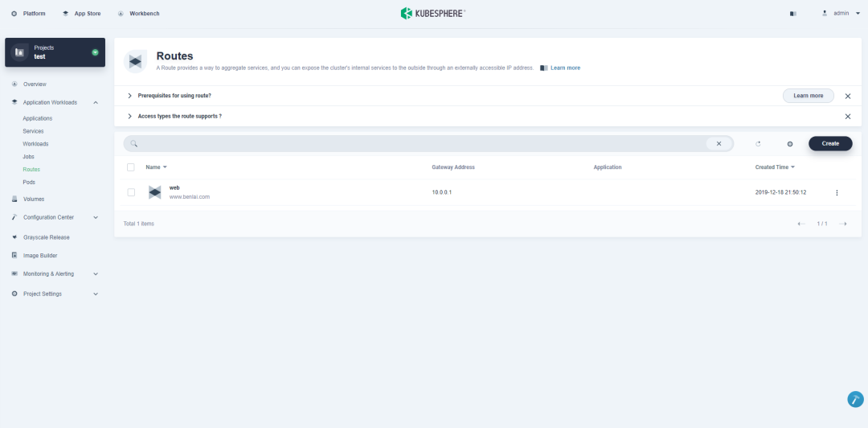The height and width of the screenshot is (428, 868).
Task: Open the floating toolbox hammer button
Action: click(x=855, y=399)
